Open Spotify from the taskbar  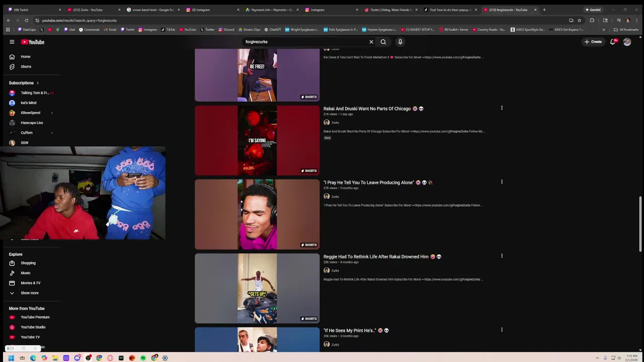tap(143, 358)
